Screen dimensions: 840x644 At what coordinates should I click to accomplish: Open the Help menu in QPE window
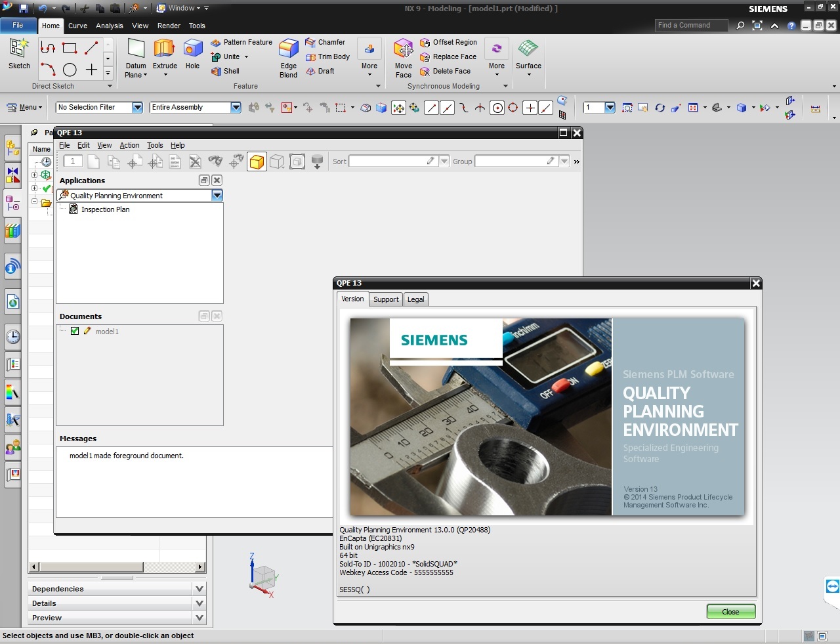178,145
